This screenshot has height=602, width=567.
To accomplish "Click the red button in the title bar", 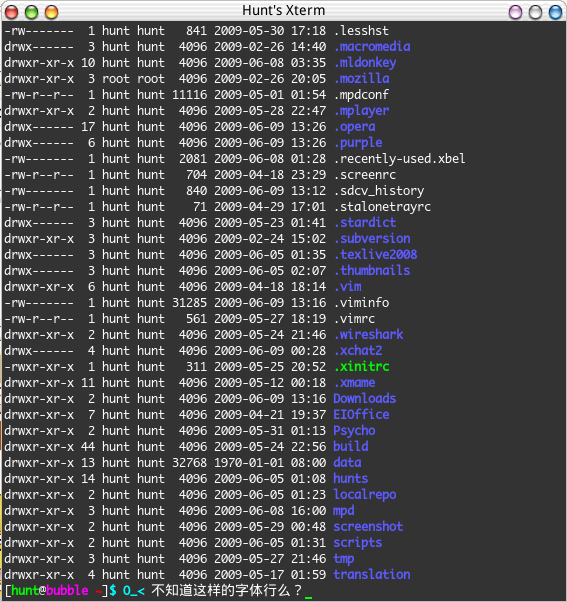I will 12,12.
